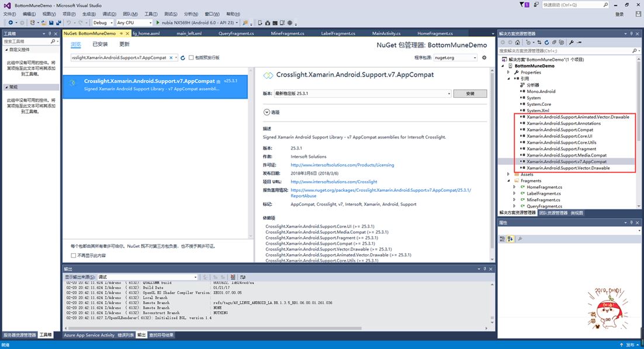
Task: Click Collapse All icon in Solution Explorer toolbar
Action: point(554,42)
